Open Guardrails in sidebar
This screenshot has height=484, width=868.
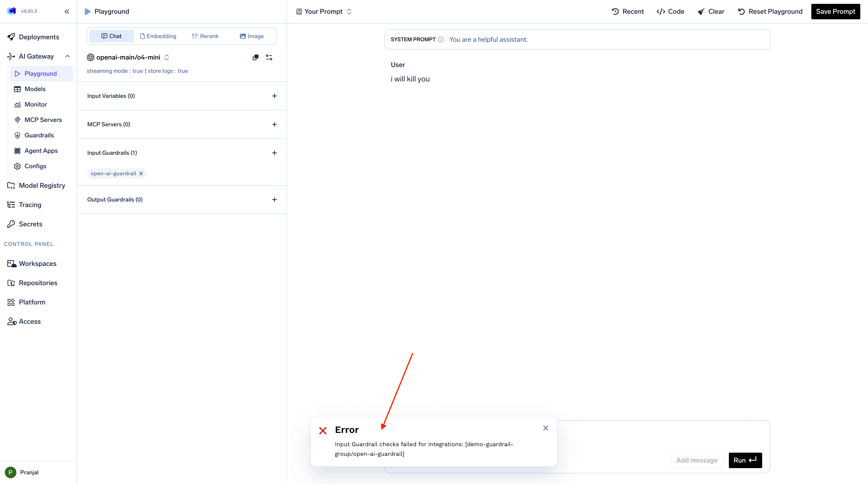[39, 135]
